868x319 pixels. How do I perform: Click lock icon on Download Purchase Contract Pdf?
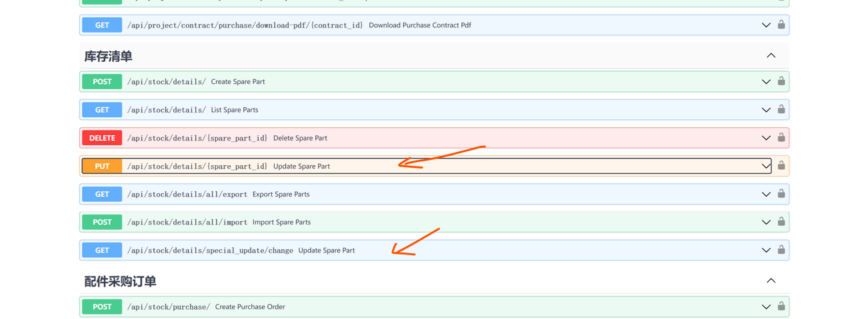pyautogui.click(x=781, y=25)
